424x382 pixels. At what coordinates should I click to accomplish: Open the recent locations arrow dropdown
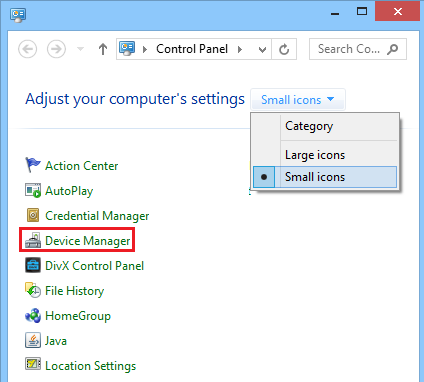click(x=80, y=49)
